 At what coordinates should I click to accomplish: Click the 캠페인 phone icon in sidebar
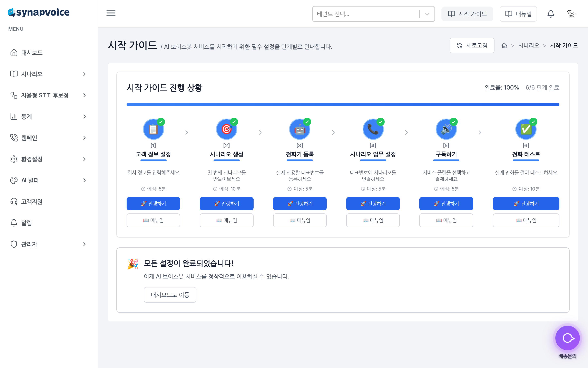tap(14, 138)
